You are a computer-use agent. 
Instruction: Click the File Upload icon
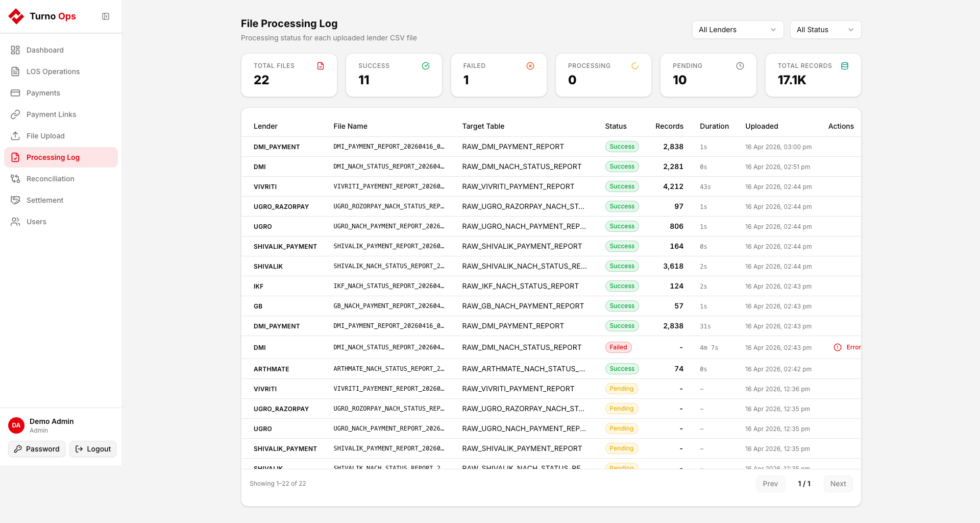pyautogui.click(x=15, y=135)
